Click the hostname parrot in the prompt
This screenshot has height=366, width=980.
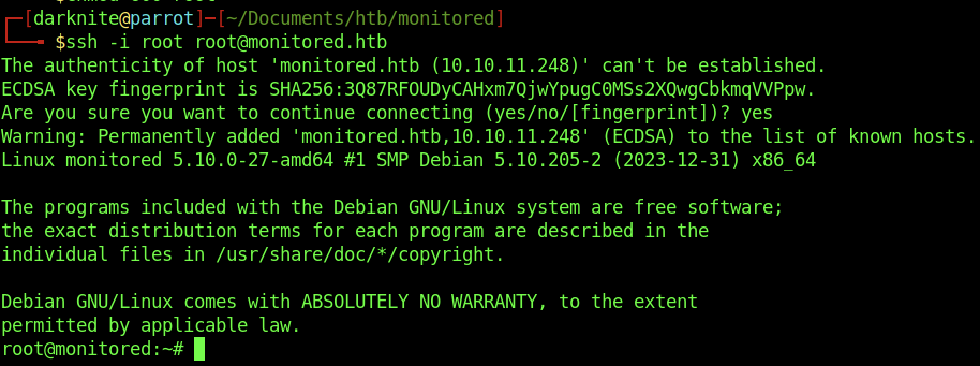click(161, 18)
